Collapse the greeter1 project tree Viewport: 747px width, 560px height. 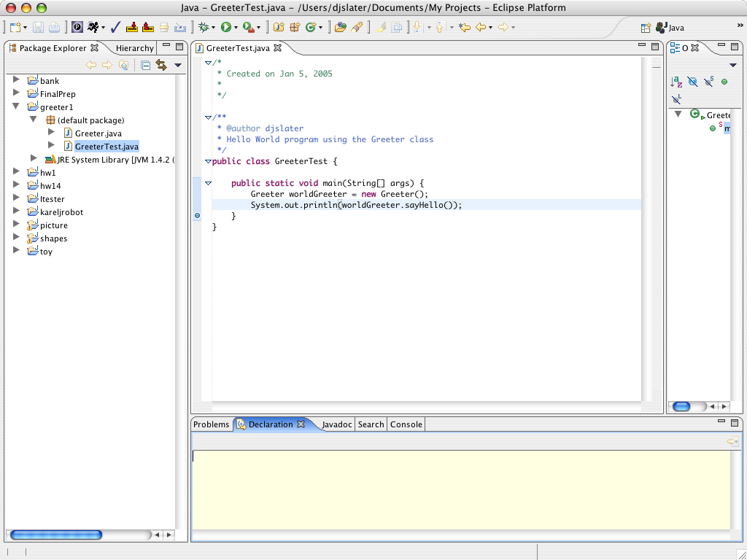coord(16,106)
